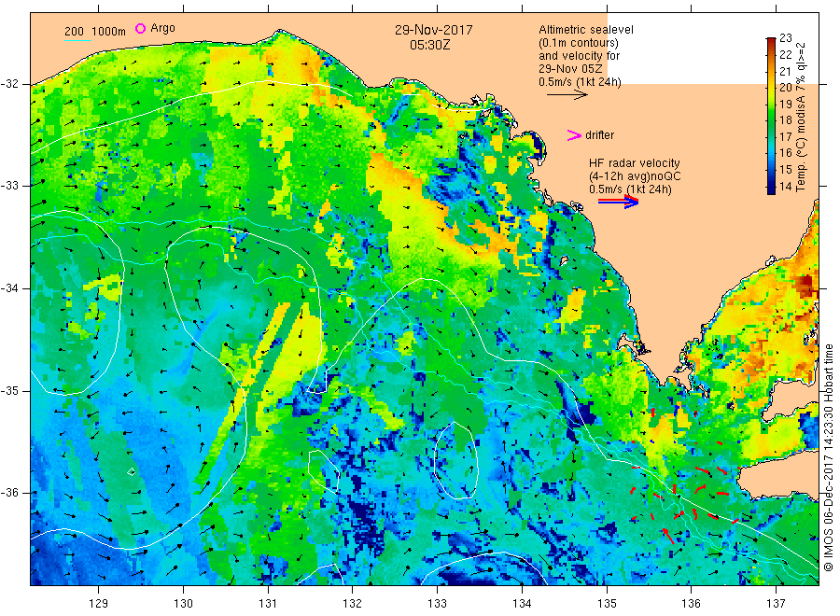Click the '05:30Z' time label
The image size is (840, 616).
(430, 45)
